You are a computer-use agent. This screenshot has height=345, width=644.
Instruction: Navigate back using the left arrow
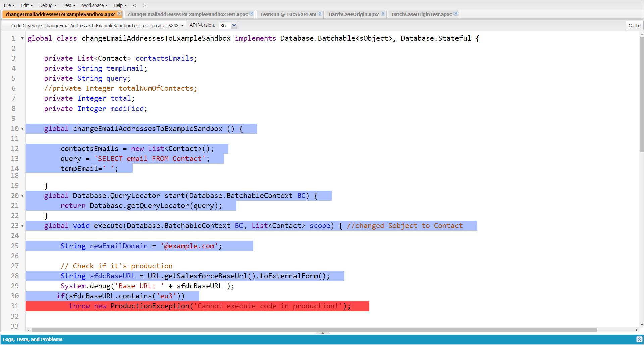pyautogui.click(x=135, y=5)
